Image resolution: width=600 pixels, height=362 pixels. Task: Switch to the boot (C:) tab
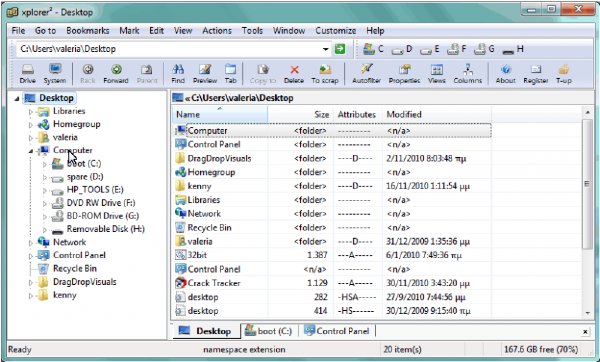pos(269,331)
